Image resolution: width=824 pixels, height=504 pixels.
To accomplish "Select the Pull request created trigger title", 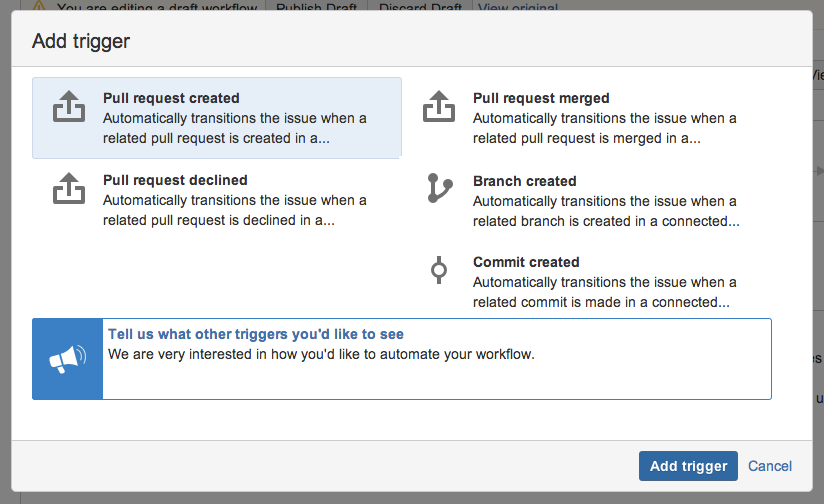I will [171, 98].
